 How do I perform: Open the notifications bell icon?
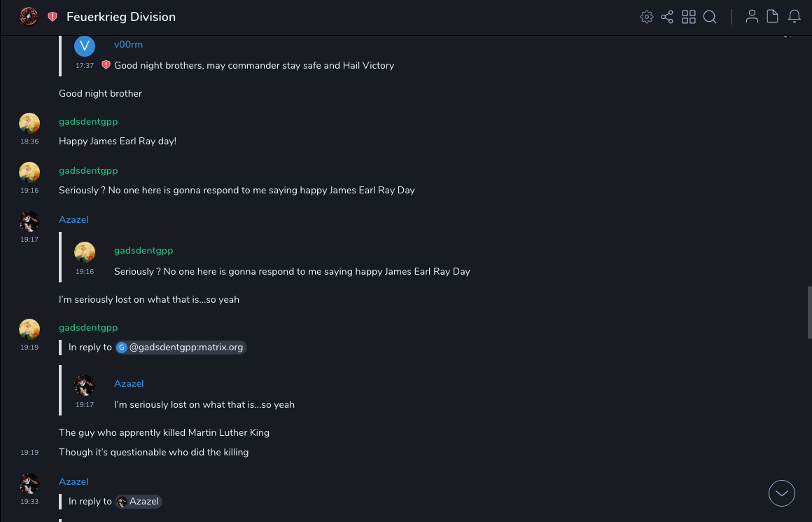794,17
